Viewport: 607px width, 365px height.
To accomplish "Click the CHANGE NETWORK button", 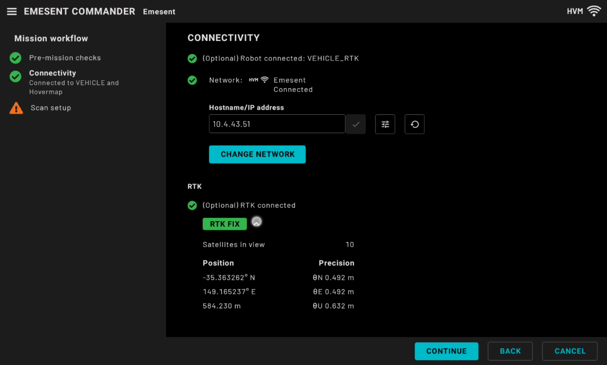I will pyautogui.click(x=257, y=154).
